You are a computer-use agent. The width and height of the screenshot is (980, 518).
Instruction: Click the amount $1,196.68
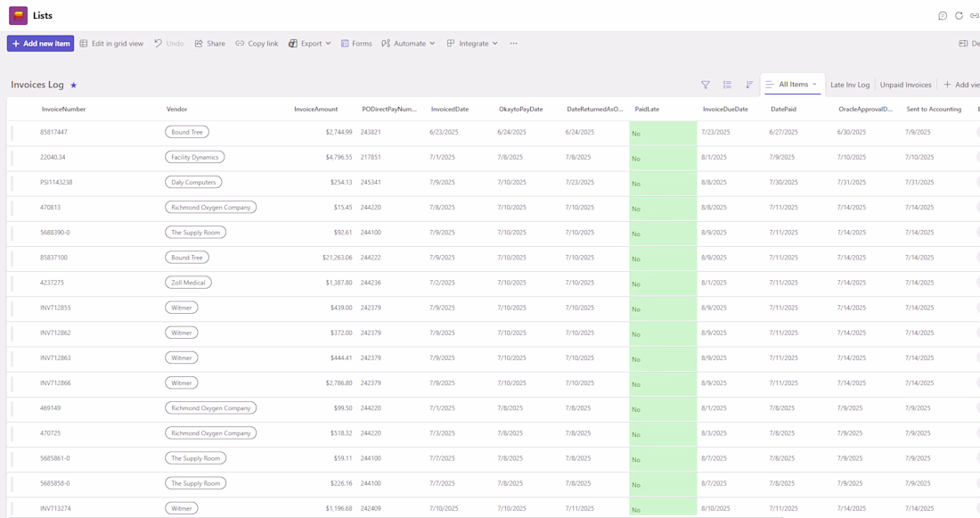(339, 508)
